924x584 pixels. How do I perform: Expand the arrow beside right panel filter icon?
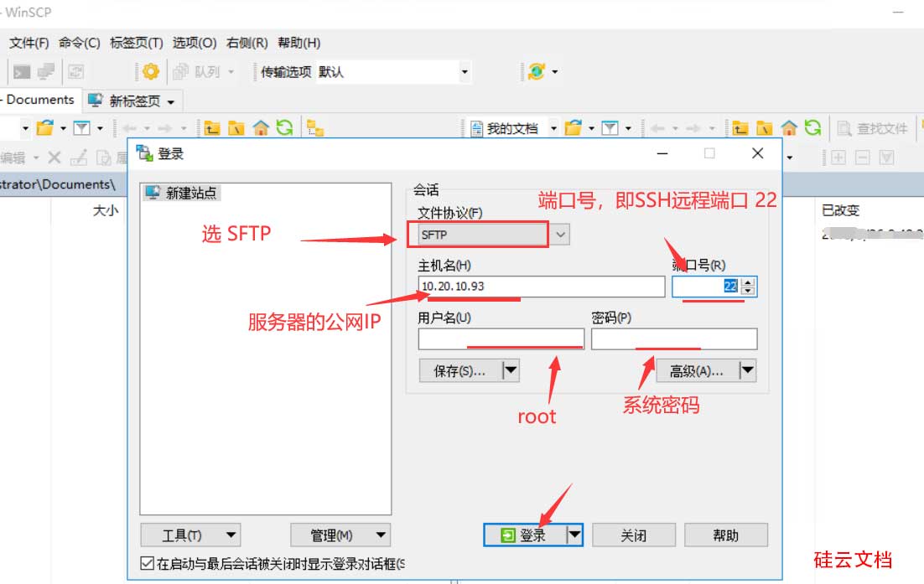coord(628,127)
